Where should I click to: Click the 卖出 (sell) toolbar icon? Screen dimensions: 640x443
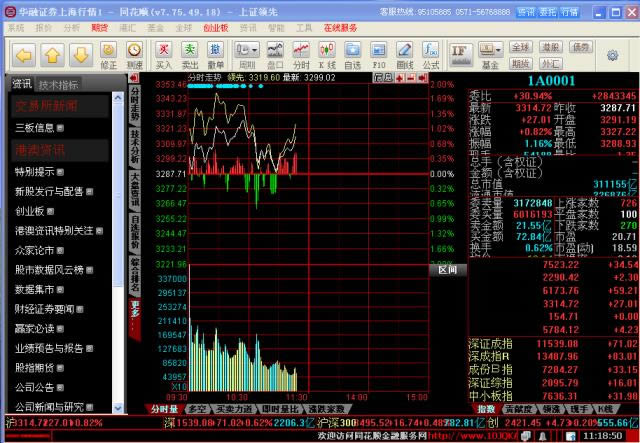tap(189, 52)
